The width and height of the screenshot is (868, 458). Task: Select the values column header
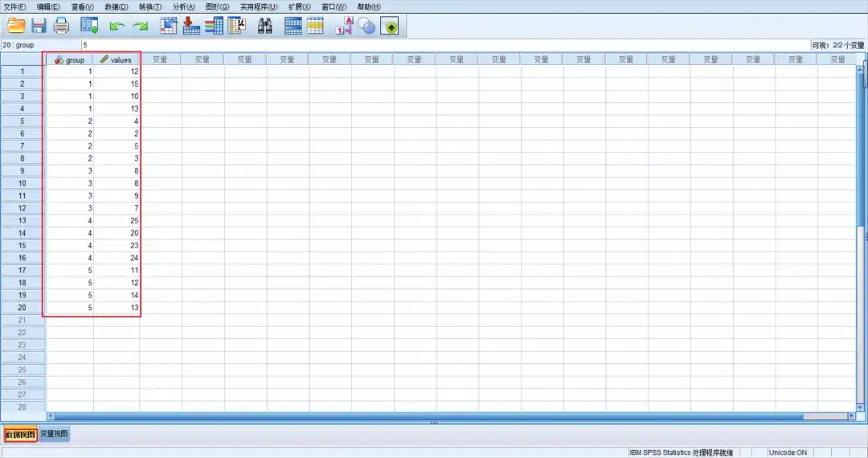[117, 59]
